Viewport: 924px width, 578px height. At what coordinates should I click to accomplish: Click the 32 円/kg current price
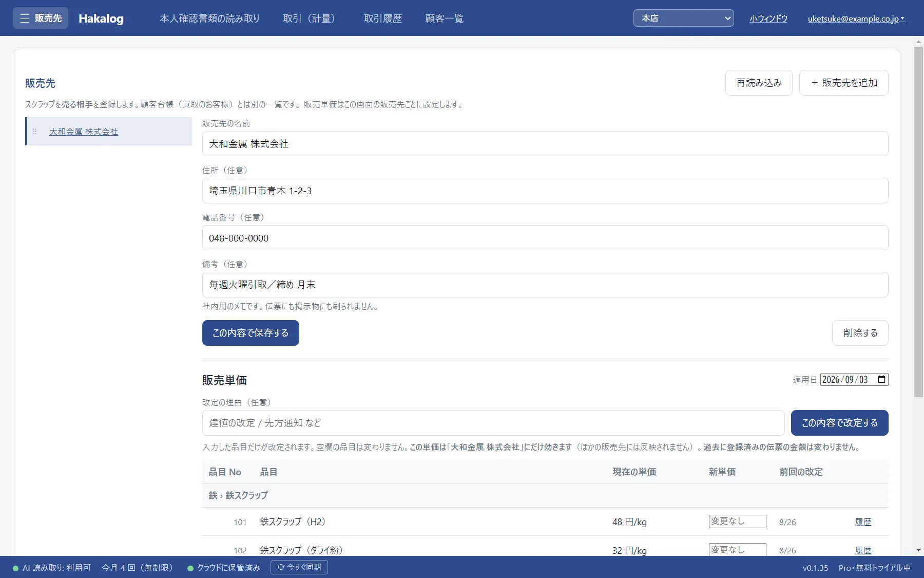point(629,550)
